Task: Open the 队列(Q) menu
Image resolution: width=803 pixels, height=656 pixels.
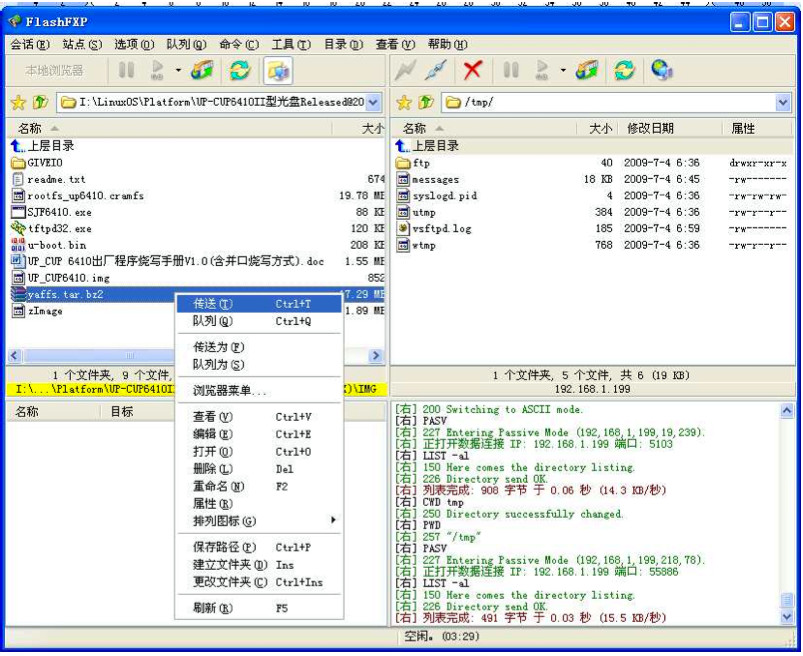Action: [x=186, y=45]
